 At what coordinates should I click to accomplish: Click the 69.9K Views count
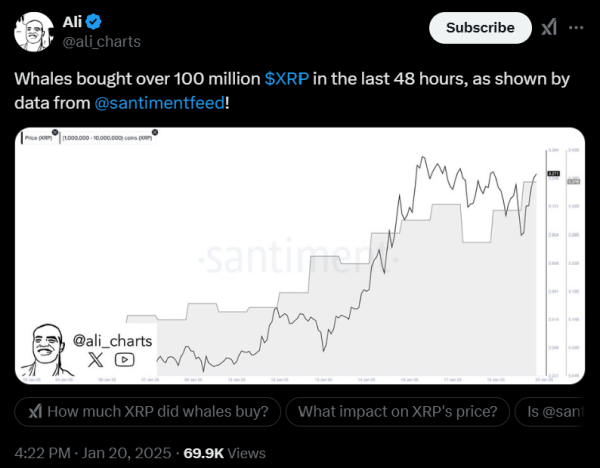pos(224,453)
